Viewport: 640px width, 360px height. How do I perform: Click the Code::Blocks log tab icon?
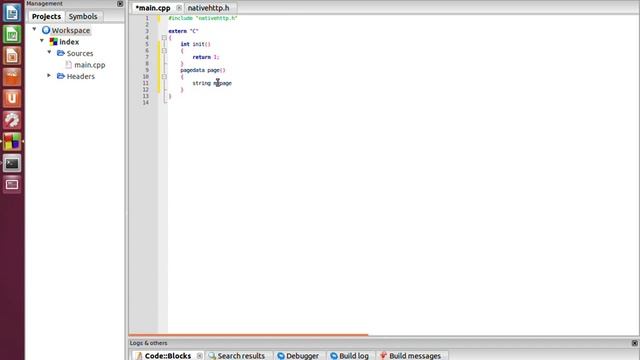[x=139, y=356]
